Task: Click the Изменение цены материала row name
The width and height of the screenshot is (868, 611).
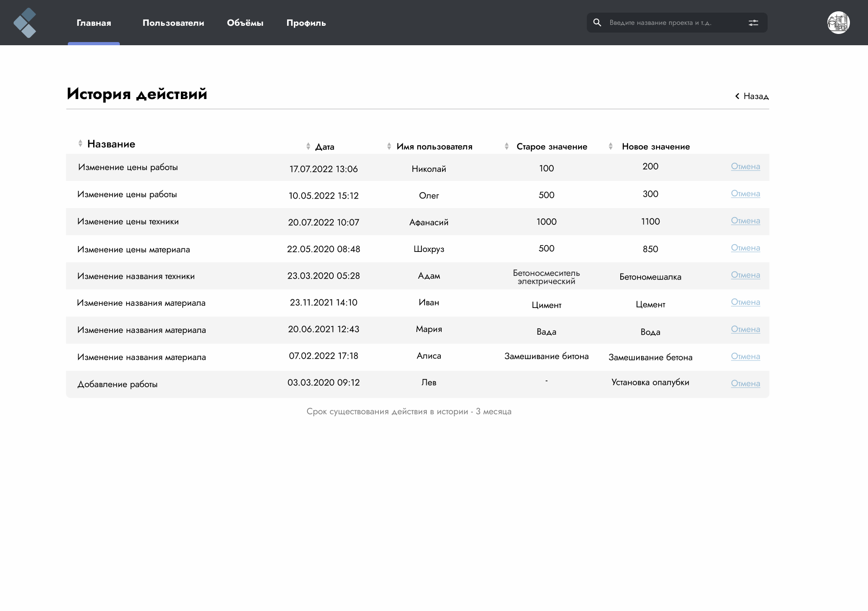Action: 133,250
